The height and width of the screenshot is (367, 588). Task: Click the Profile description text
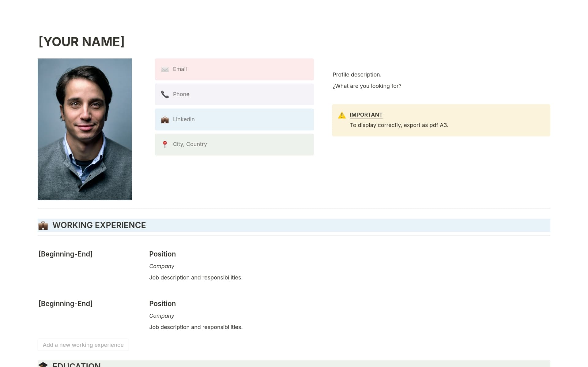(x=357, y=74)
